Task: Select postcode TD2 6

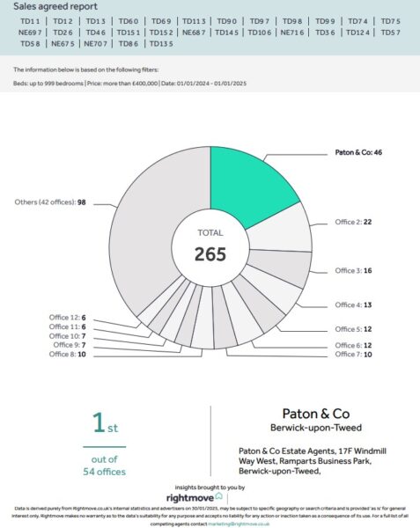Action: [x=63, y=33]
